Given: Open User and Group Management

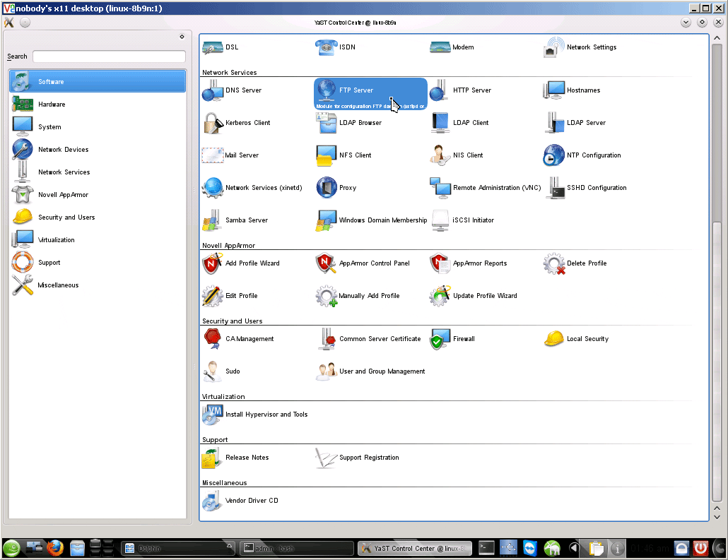Looking at the screenshot, I should click(x=370, y=371).
